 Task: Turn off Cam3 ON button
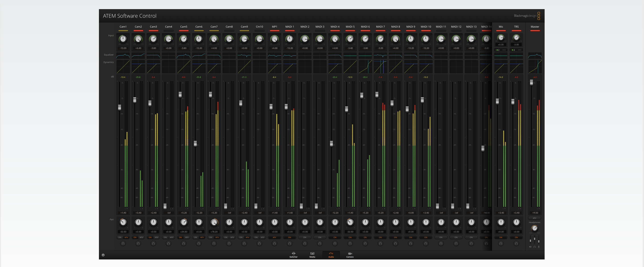tap(150, 237)
